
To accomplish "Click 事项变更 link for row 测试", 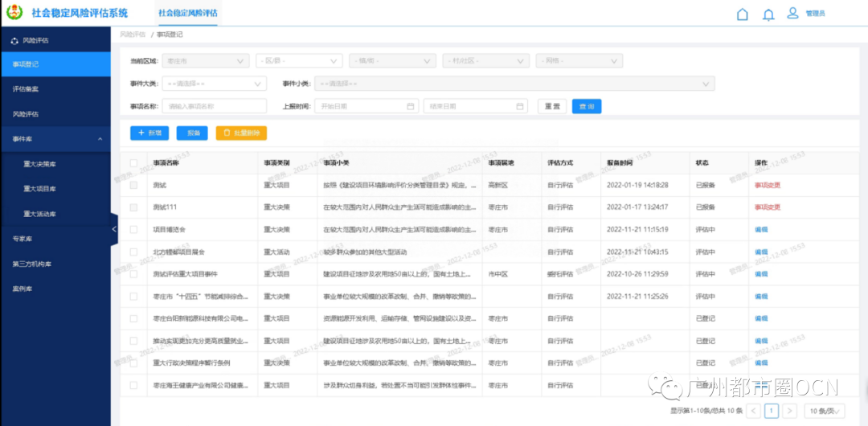I will (768, 185).
